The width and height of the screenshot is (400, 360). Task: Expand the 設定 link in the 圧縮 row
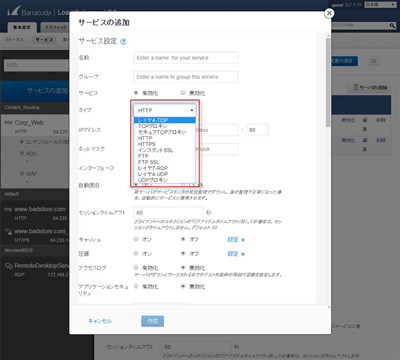[236, 254]
